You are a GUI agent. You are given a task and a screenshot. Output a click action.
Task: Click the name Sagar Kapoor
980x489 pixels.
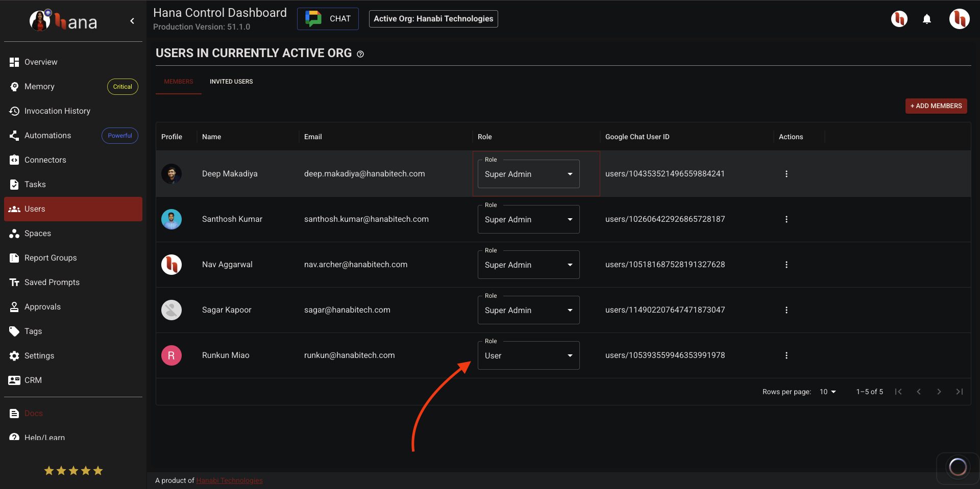(x=227, y=310)
